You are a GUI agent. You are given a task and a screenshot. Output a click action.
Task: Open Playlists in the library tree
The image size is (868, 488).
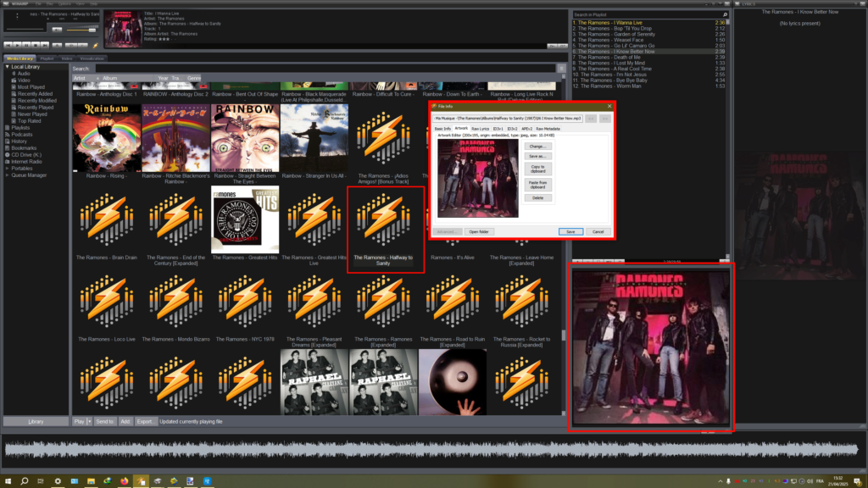point(18,128)
